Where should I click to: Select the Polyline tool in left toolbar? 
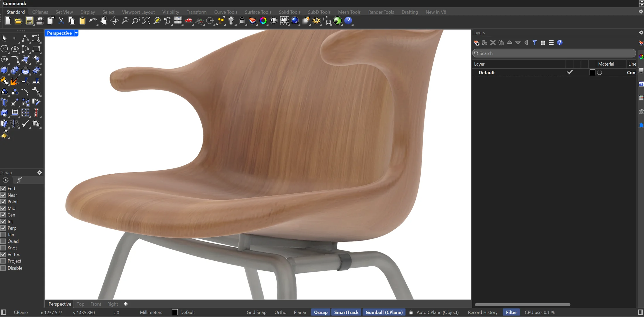(x=25, y=38)
